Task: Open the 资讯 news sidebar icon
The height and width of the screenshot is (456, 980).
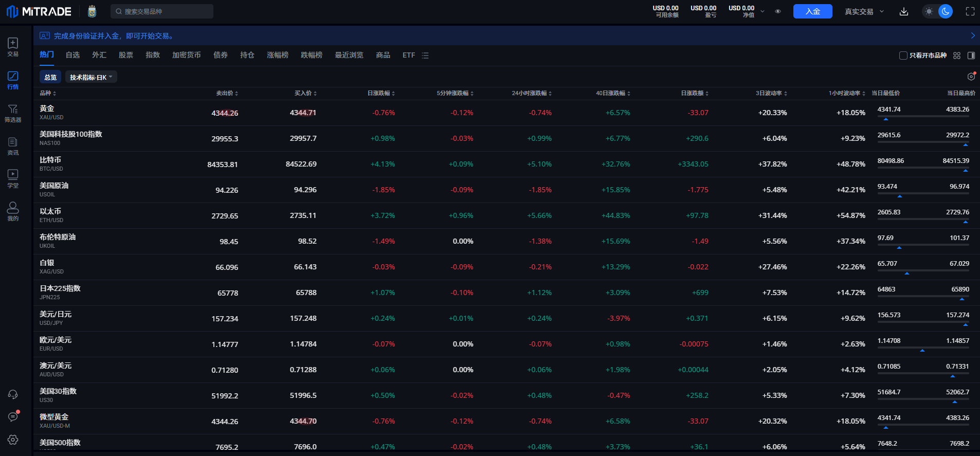Action: coord(13,145)
